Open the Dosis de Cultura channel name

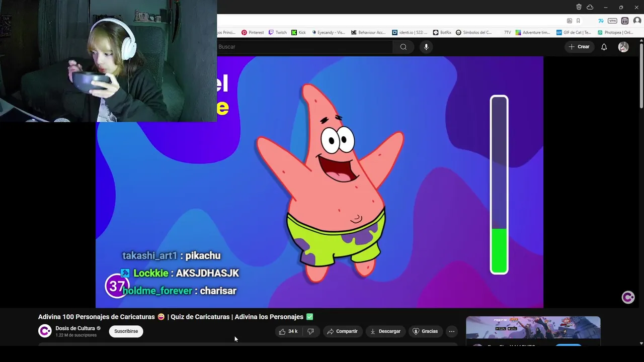click(x=75, y=328)
